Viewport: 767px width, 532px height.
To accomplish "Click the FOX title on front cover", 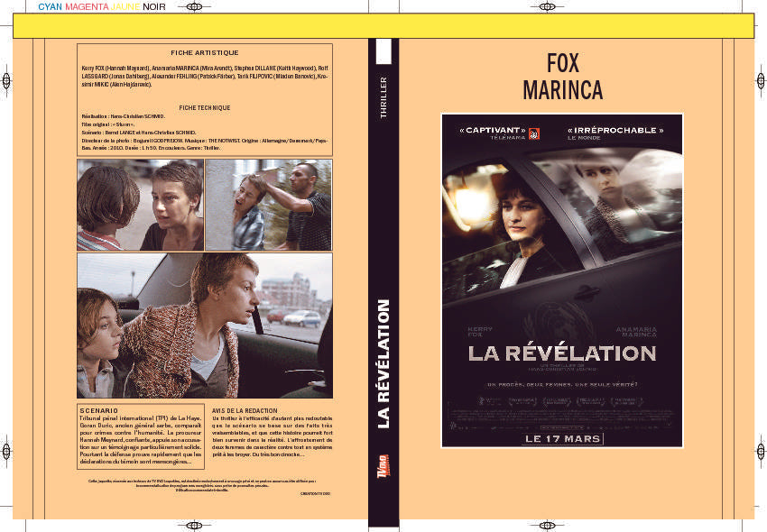I will click(x=562, y=63).
